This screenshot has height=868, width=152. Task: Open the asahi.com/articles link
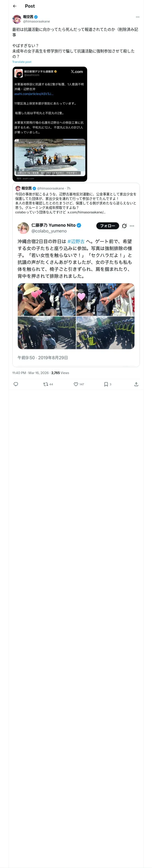pos(34,94)
